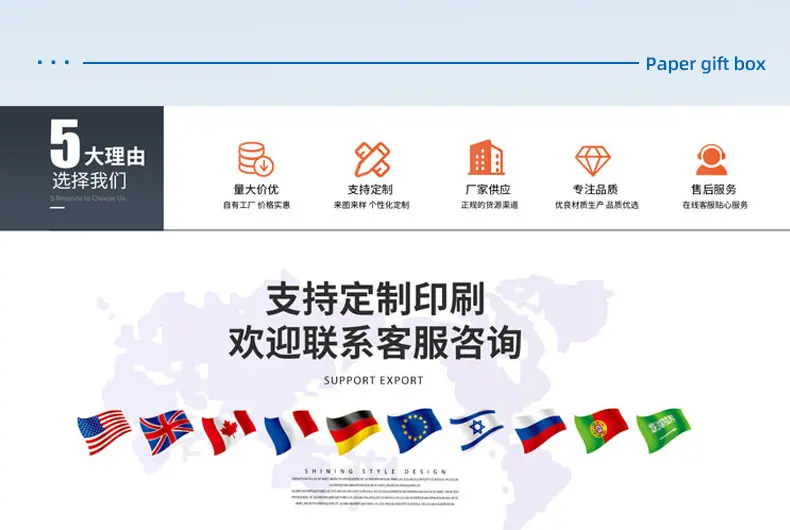
Task: Click the '大理由' text
Action: pos(115,156)
